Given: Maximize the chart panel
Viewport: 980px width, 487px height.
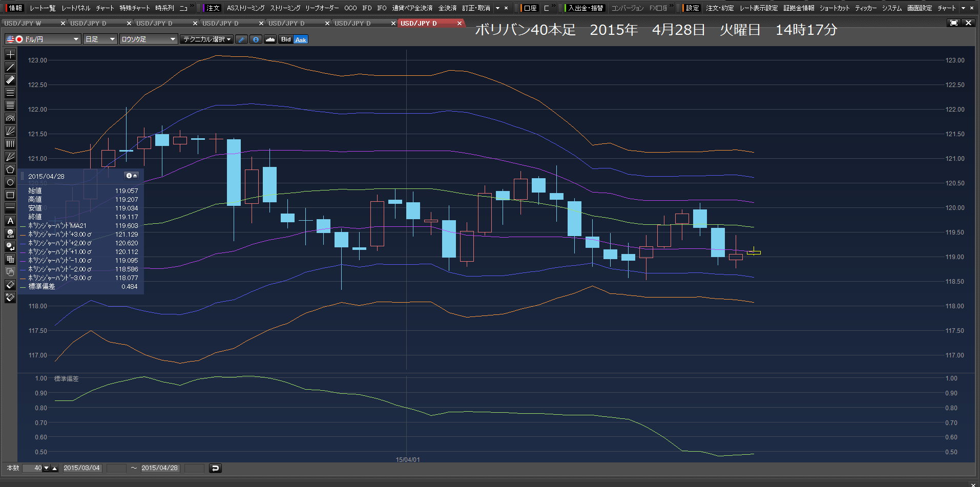Looking at the screenshot, I should point(953,23).
